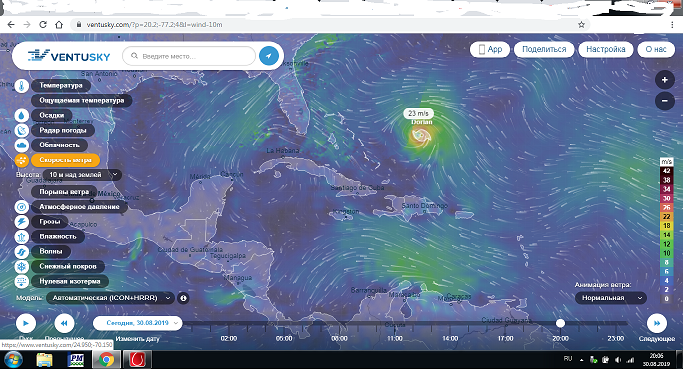Screen dimensions: 683x384
Task: Open Windows Start menu
Action: (x=14, y=360)
